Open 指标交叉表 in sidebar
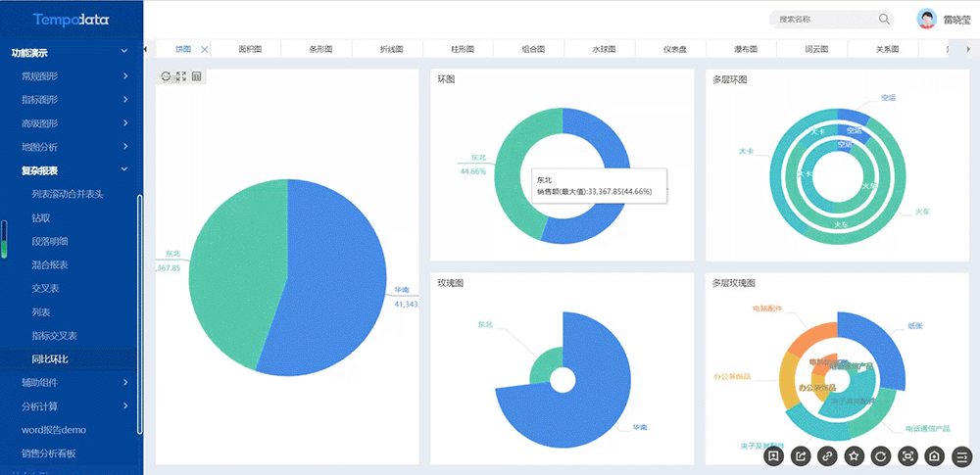This screenshot has height=475, width=980. coord(54,336)
